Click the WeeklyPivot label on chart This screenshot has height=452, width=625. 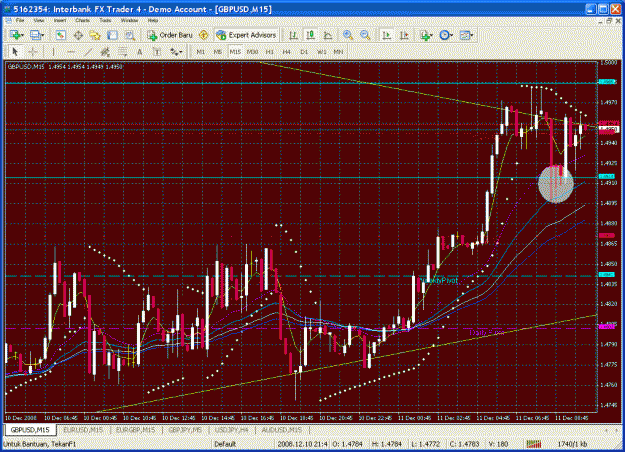coord(439,281)
